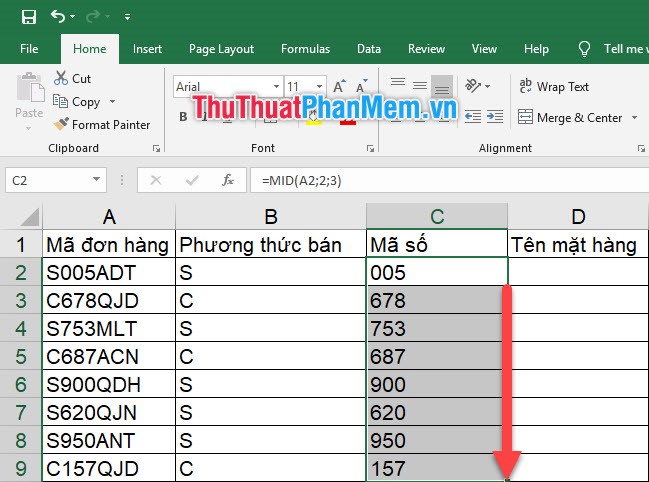Expand the Paste options arrow
The image size is (649, 482).
coord(29,129)
